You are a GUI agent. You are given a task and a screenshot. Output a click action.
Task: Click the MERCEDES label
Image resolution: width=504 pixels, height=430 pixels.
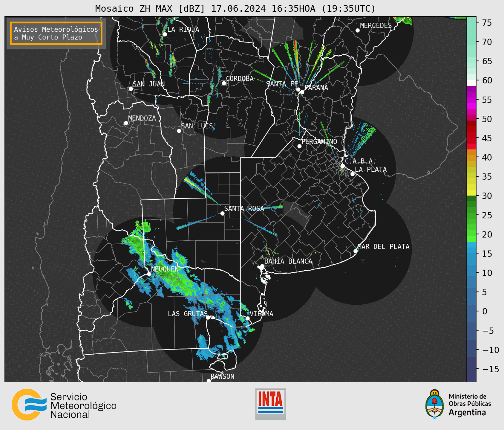click(x=376, y=26)
